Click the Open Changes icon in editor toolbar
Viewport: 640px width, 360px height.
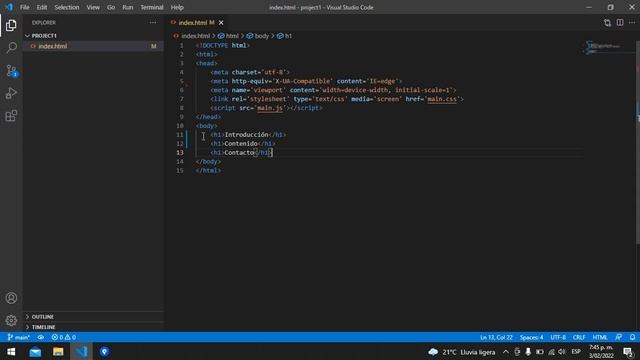tap(607, 23)
